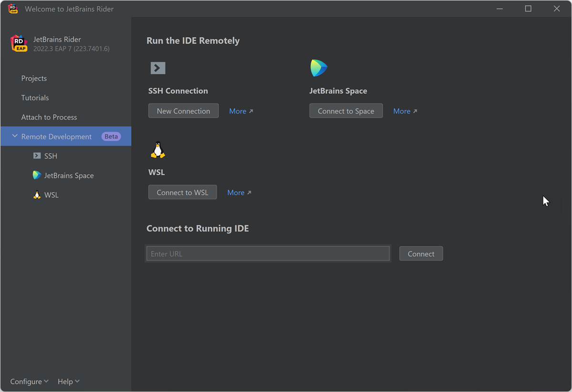572x392 pixels.
Task: Open the Attach to Process section
Action: tap(49, 117)
